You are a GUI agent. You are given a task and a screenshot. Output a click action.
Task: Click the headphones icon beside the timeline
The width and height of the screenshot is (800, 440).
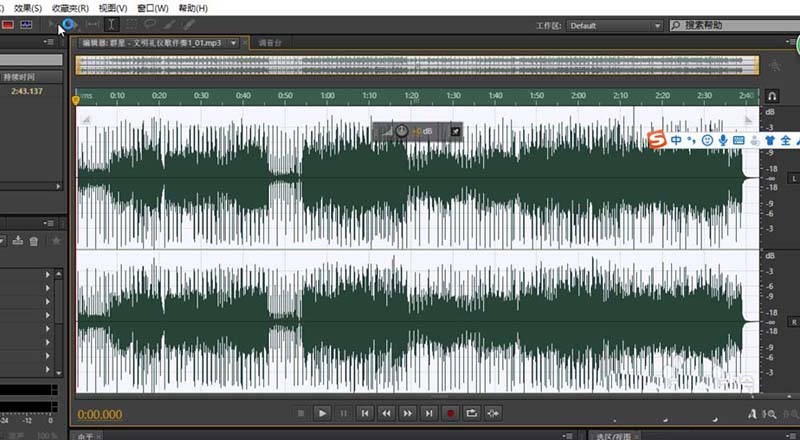tap(772, 95)
